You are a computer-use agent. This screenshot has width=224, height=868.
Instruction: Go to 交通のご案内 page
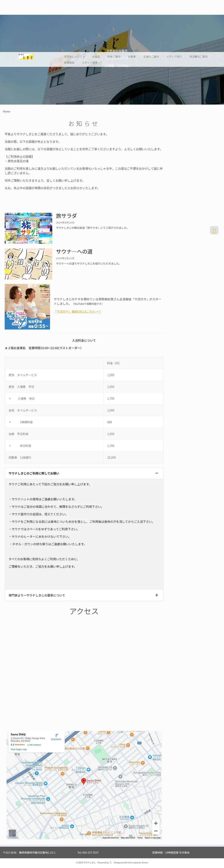151,57
